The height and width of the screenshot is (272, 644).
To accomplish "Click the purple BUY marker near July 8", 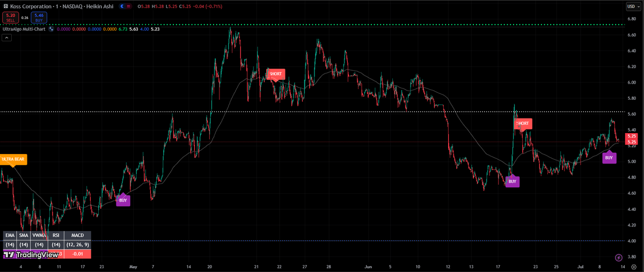I will pos(609,158).
